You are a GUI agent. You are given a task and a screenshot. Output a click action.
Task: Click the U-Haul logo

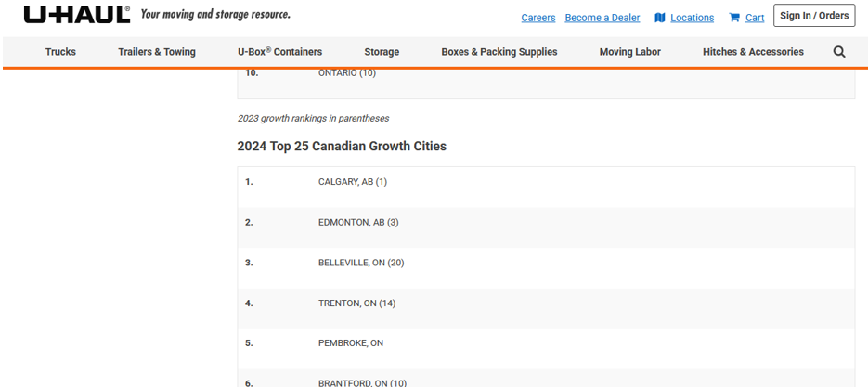(x=77, y=15)
